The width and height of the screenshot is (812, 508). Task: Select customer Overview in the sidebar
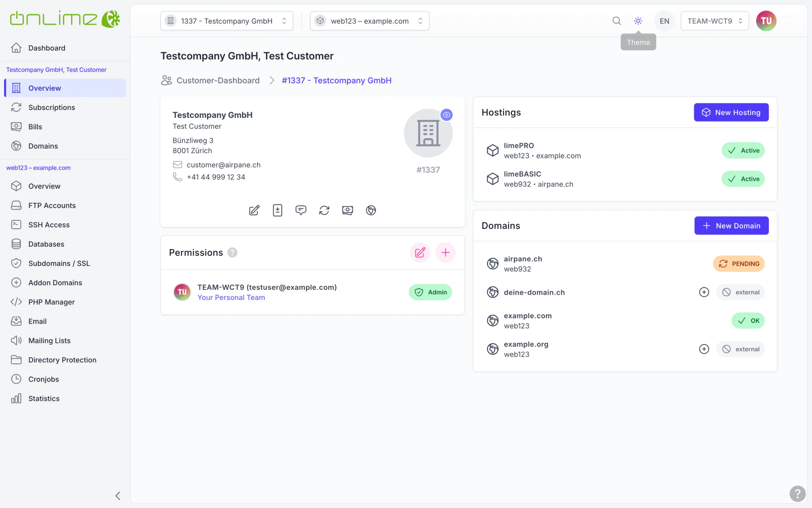click(65, 88)
